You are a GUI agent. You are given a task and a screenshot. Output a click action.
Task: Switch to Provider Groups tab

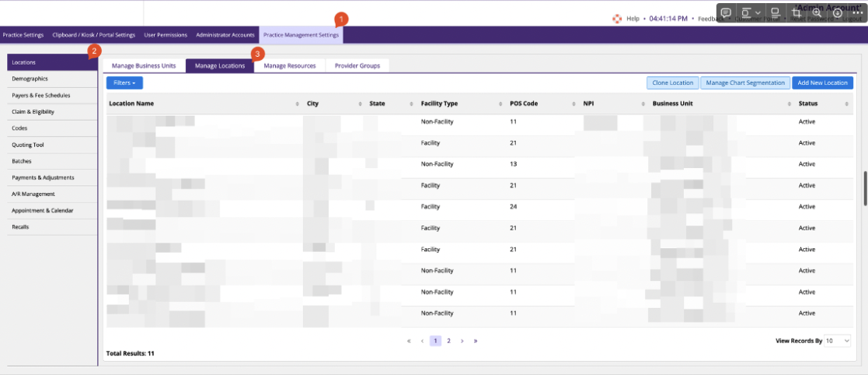pos(357,66)
